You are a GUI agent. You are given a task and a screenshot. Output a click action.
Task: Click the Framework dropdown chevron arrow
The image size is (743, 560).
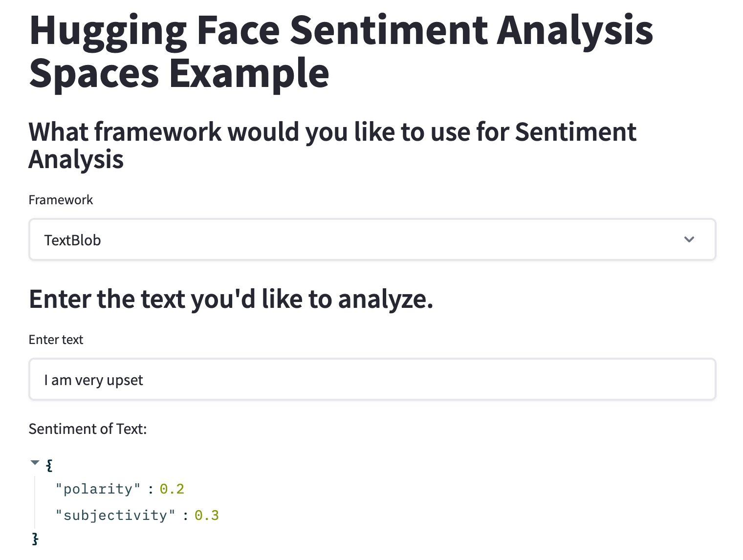tap(689, 239)
